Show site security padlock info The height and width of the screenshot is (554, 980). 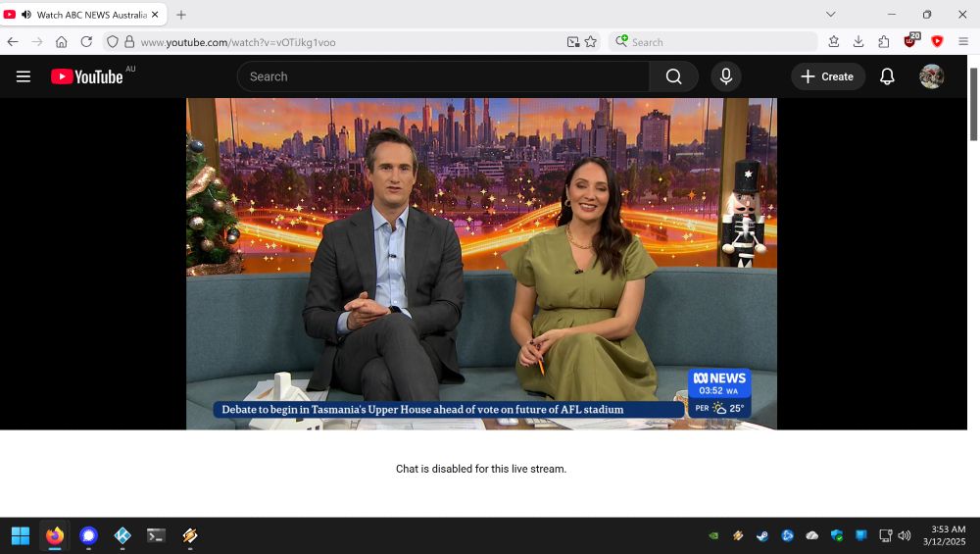129,42
